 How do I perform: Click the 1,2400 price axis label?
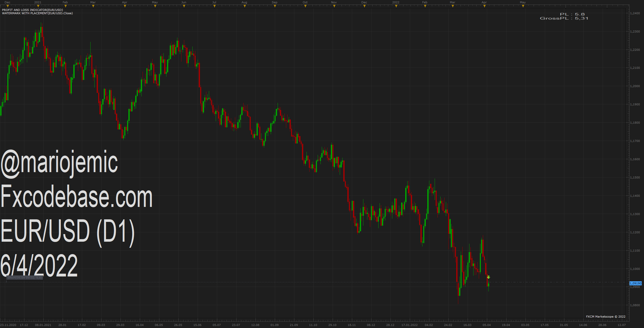pyautogui.click(x=635, y=13)
